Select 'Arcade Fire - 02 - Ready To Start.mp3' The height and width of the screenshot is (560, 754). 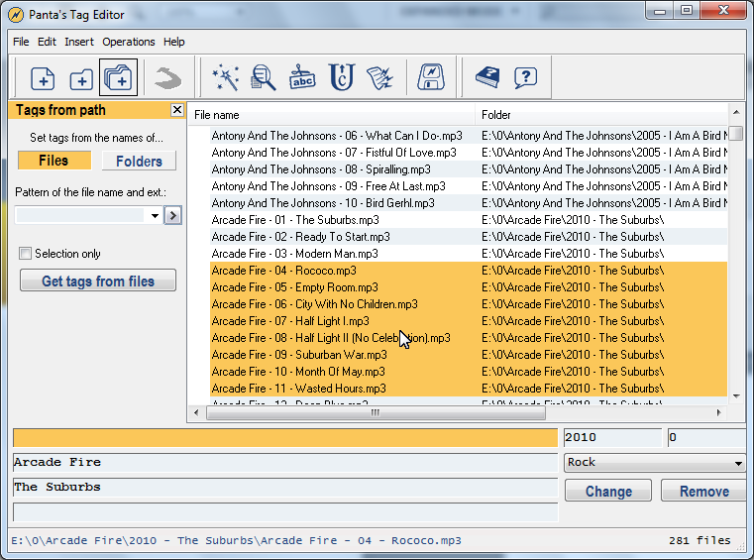click(469, 237)
